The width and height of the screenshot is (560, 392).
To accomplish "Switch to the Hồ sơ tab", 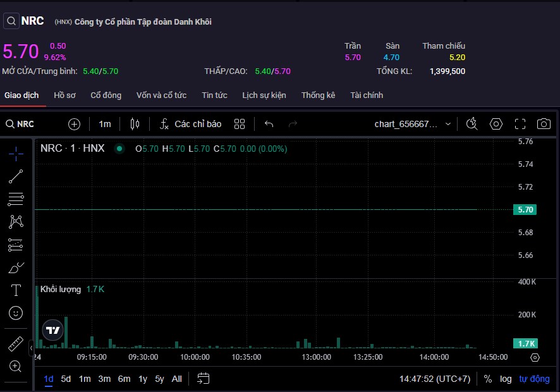I will click(x=64, y=95).
